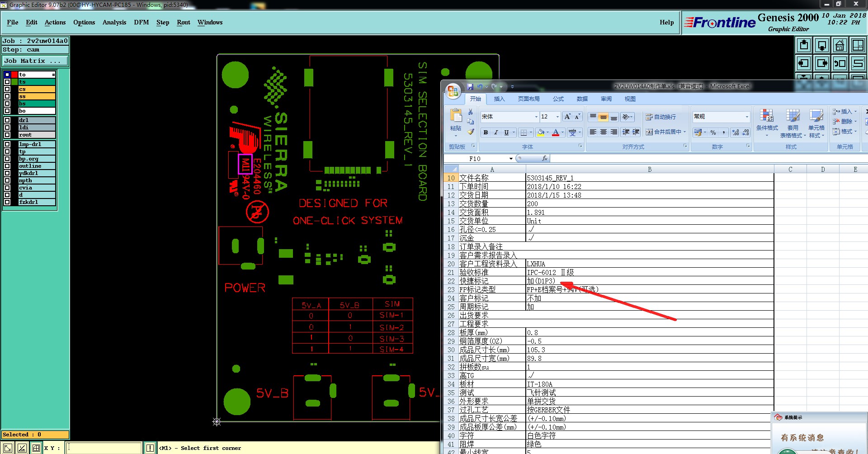The width and height of the screenshot is (868, 454).
Task: Toggle Italic formatting in Excel
Action: point(496,132)
